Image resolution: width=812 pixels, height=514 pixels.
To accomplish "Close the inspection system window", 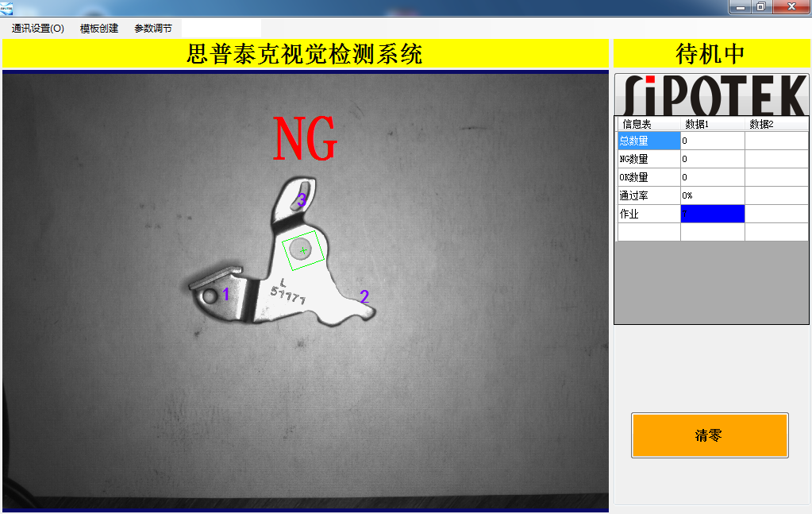I will pyautogui.click(x=791, y=6).
